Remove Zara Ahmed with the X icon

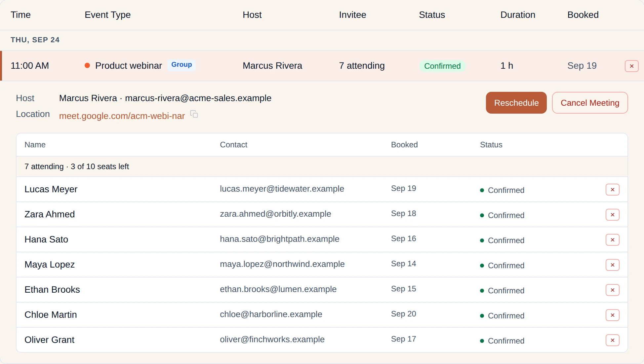[x=612, y=215]
